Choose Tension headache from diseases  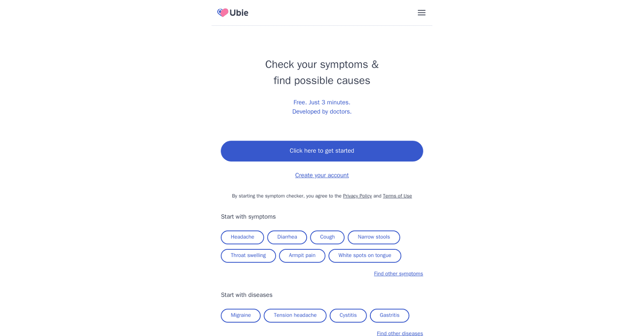tap(295, 315)
